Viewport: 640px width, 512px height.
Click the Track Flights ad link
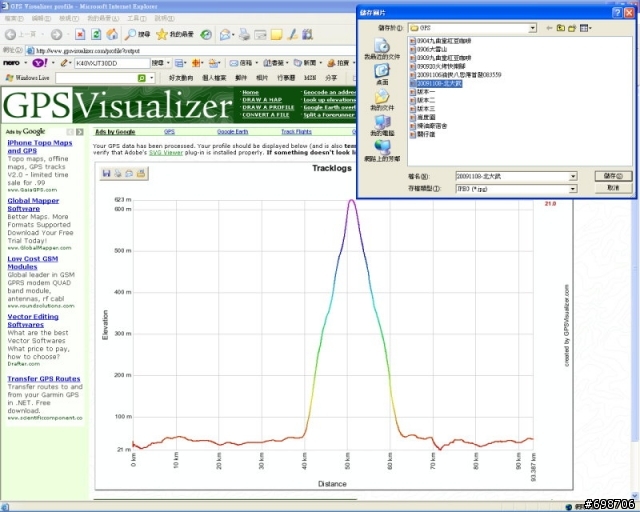click(x=296, y=131)
